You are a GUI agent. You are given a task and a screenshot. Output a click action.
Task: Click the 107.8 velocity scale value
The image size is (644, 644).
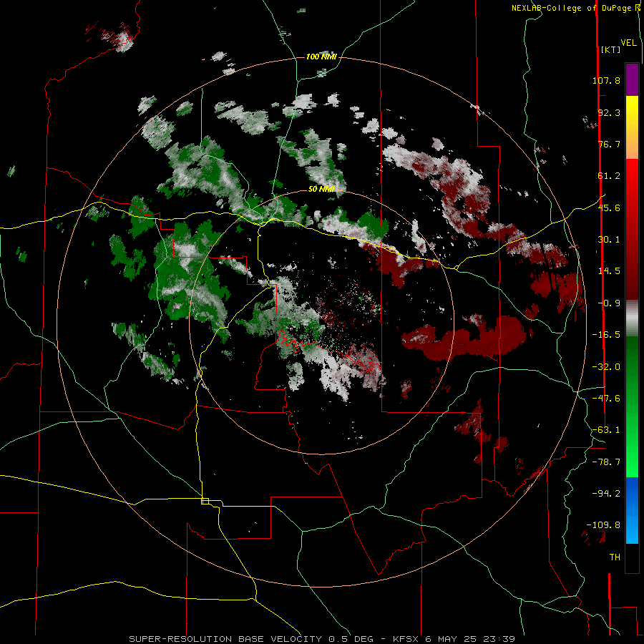click(x=606, y=80)
